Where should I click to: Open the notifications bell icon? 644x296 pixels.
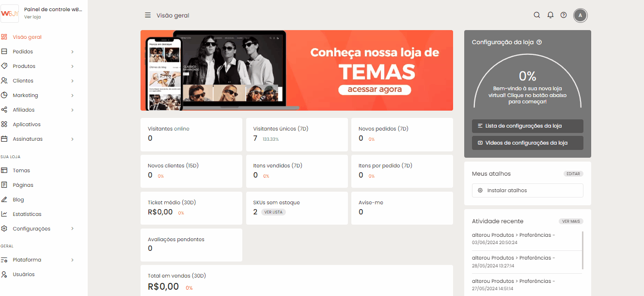coord(550,15)
